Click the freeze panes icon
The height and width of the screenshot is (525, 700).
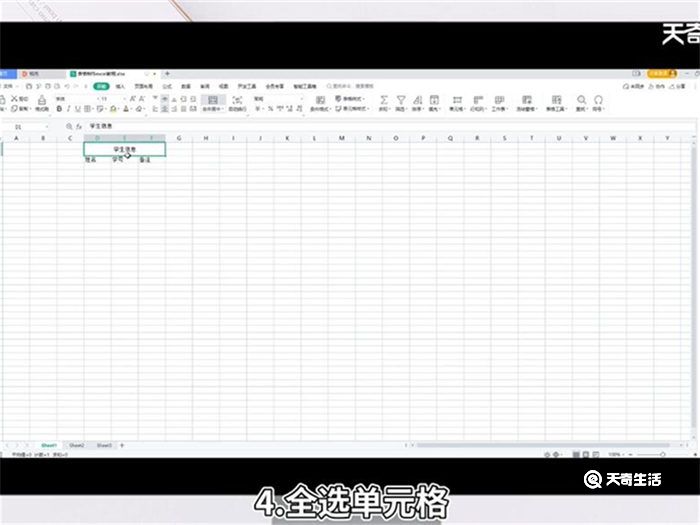527,100
